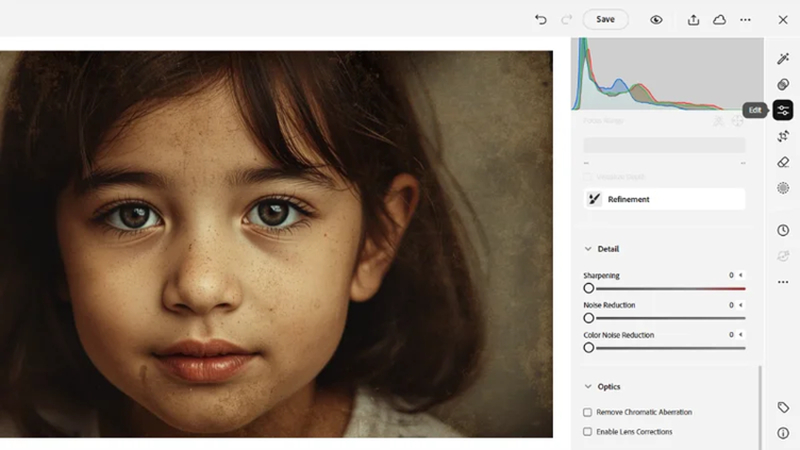Click the Sharpening label
Viewport: 800px width, 450px height.
602,276
